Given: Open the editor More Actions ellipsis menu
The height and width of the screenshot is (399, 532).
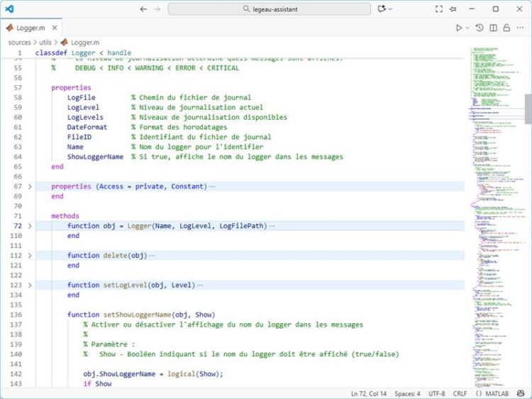Looking at the screenshot, I should coord(520,28).
